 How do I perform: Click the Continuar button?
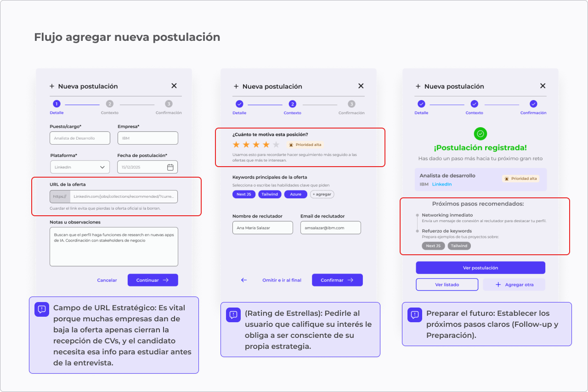[153, 280]
